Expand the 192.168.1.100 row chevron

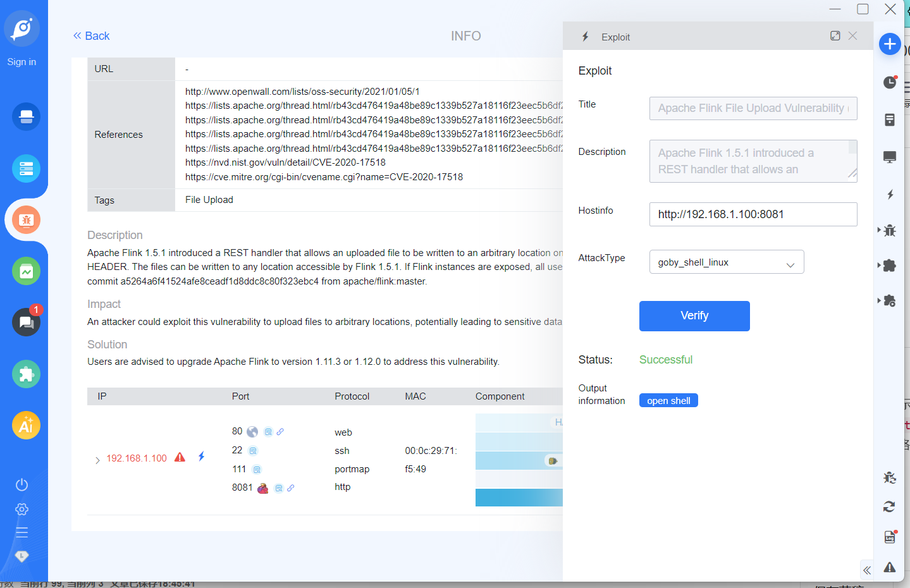pos(97,460)
